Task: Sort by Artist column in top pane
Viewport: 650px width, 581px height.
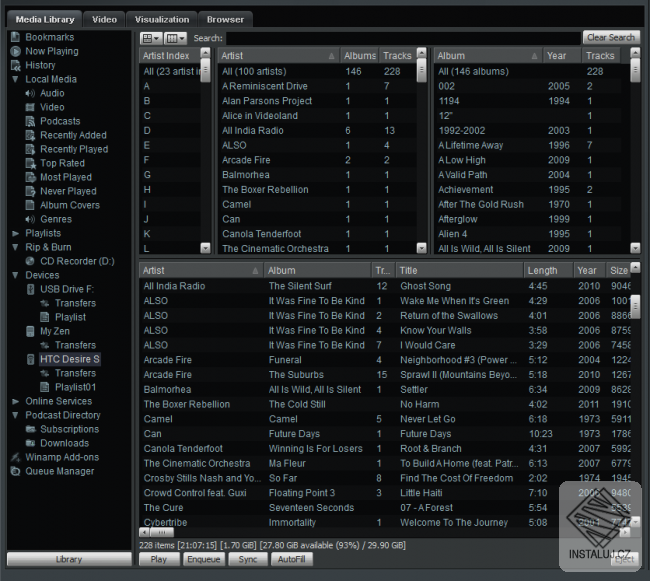Action: 278,56
